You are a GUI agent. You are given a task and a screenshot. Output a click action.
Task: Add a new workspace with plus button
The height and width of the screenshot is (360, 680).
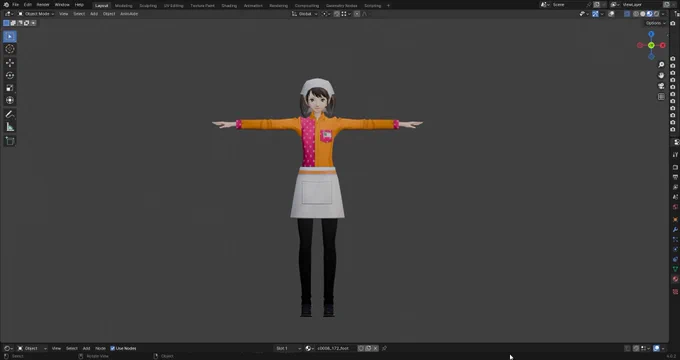(x=388, y=6)
